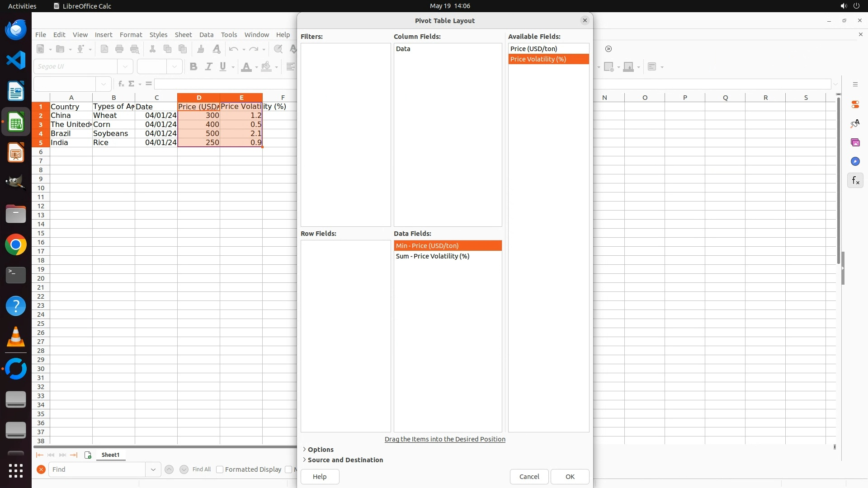The image size is (868, 488).
Task: Open the Sidebar Navigator compass icon
Action: coord(855,162)
